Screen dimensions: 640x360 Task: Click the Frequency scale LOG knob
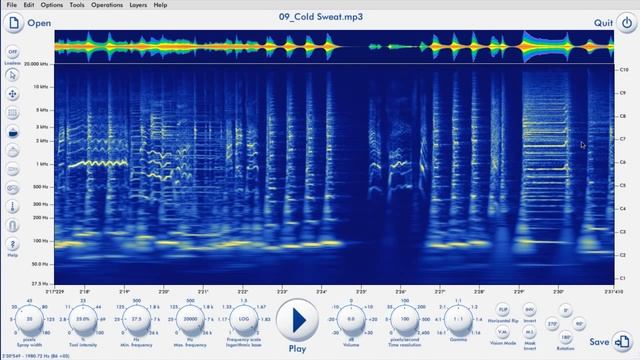[x=244, y=319]
